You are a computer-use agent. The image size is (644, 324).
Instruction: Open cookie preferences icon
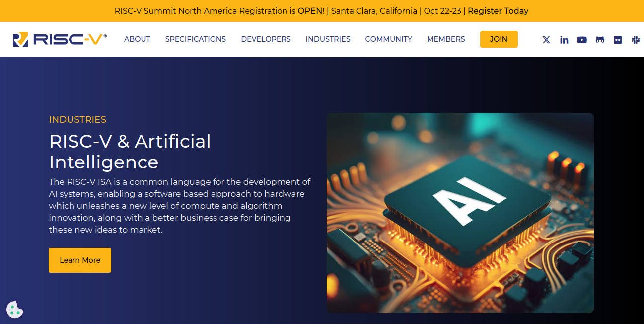click(15, 309)
